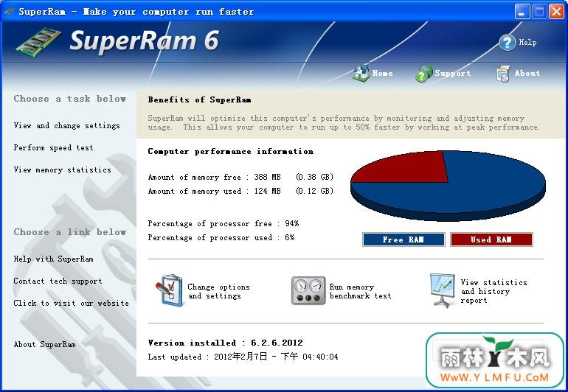Click the chart statistics report icon

tap(443, 290)
